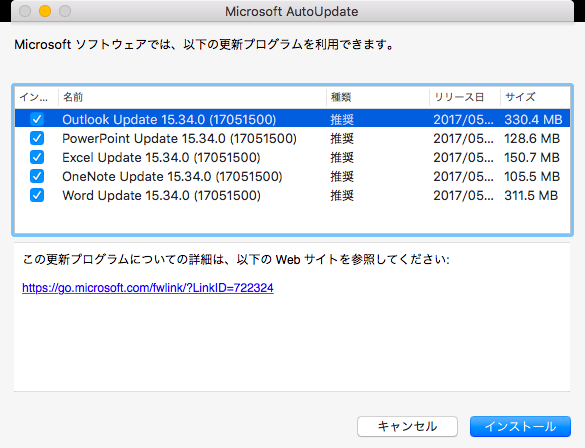Click the 推奨 type in the OneNote row
Viewport: 585px width, 448px height.
tap(342, 176)
